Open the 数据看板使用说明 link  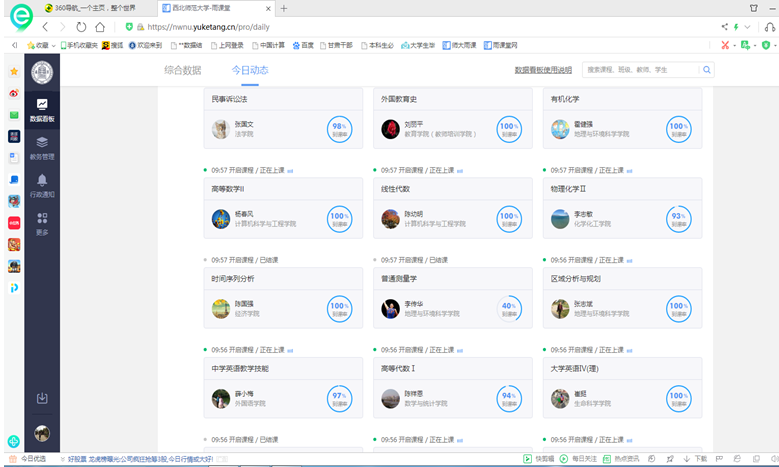543,70
